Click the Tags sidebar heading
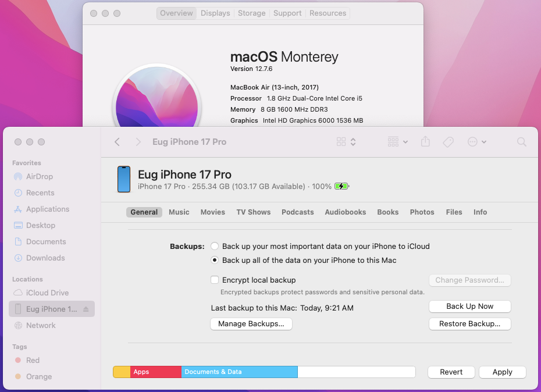 [19, 347]
